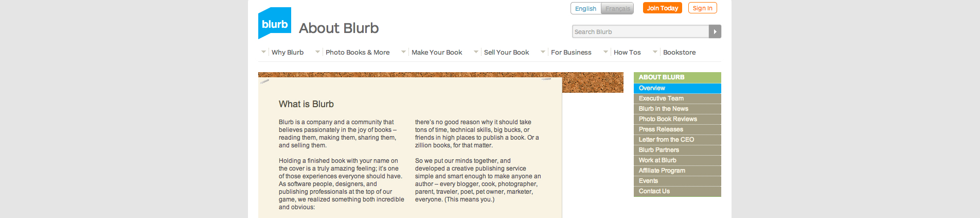Screen dimensions: 980x218
Task: Expand the How Tos dropdown arrow
Action: pyautogui.click(x=605, y=52)
